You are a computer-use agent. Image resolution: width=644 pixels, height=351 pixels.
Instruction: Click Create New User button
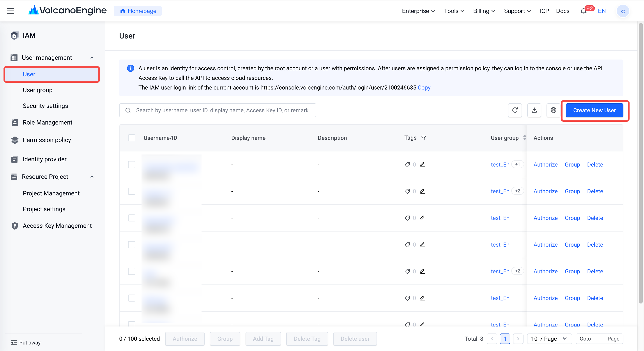click(x=594, y=110)
